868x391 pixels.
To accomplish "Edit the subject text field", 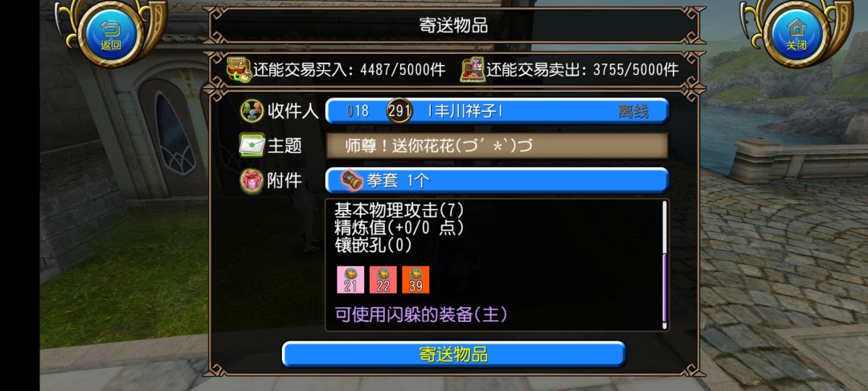I will tap(497, 146).
